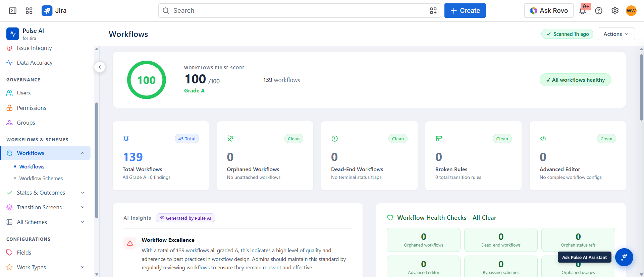
Task: Click the Total Workflows branch icon
Action: [x=126, y=139]
